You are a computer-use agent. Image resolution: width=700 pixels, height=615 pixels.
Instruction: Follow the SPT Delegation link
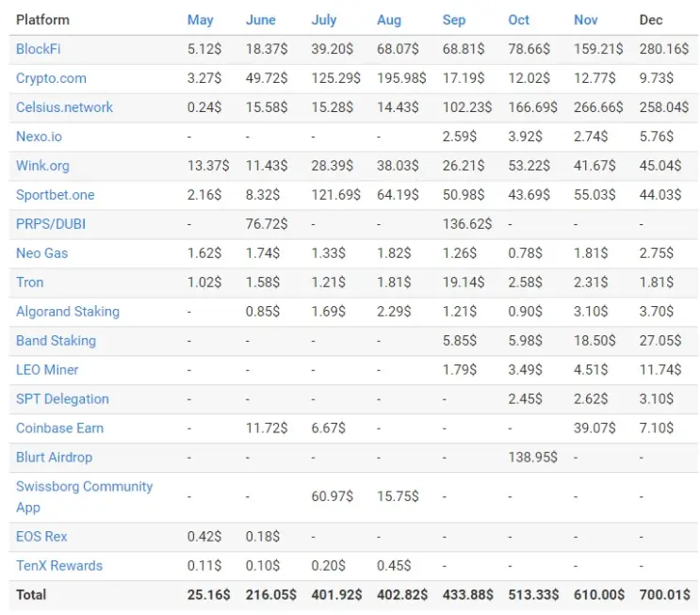click(x=62, y=399)
